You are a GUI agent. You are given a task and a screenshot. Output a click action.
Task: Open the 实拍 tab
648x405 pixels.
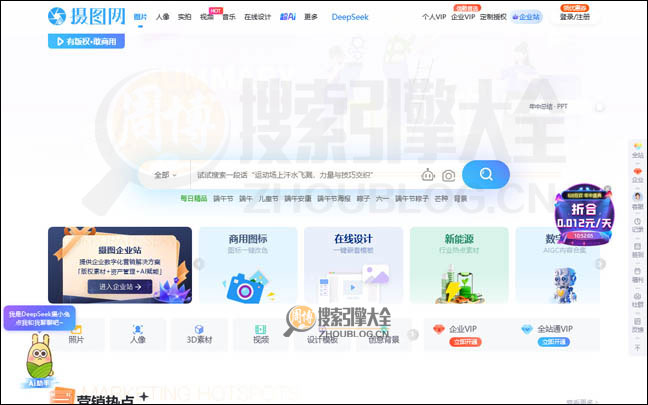click(184, 17)
